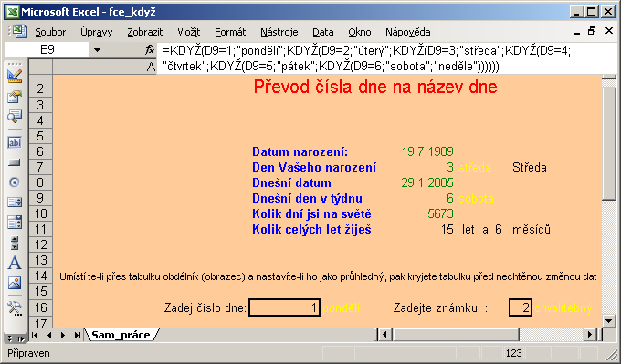621x364 pixels.
Task: Minimize the workbook document window
Action: coord(576,32)
